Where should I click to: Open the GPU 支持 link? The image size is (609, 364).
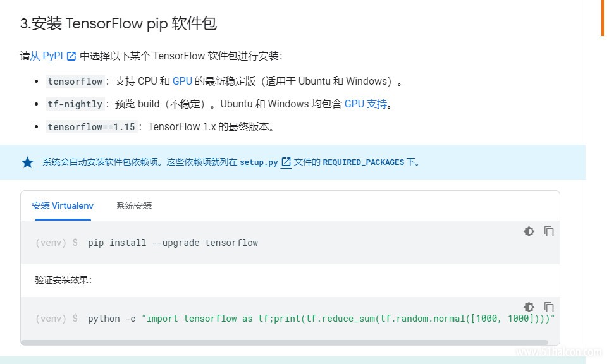366,104
